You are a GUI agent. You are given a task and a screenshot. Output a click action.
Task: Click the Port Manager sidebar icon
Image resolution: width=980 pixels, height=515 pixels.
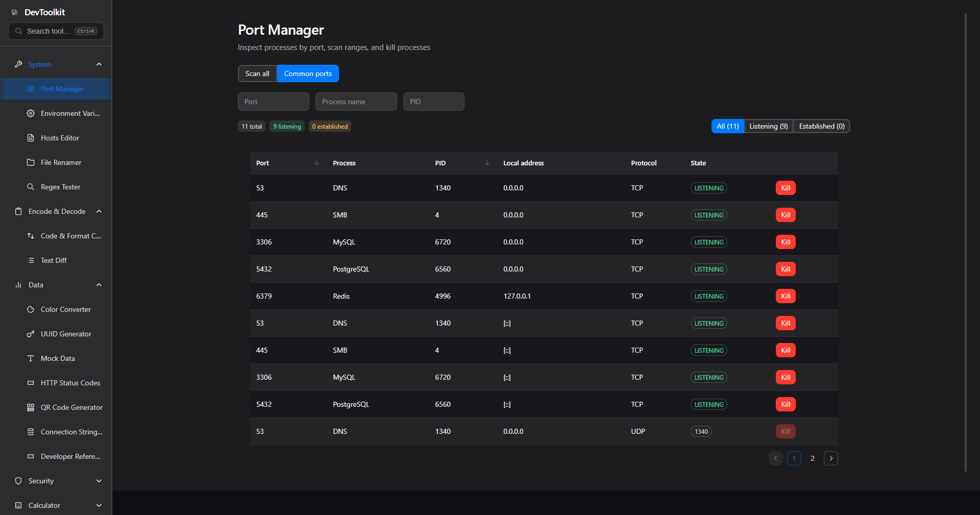[31, 89]
